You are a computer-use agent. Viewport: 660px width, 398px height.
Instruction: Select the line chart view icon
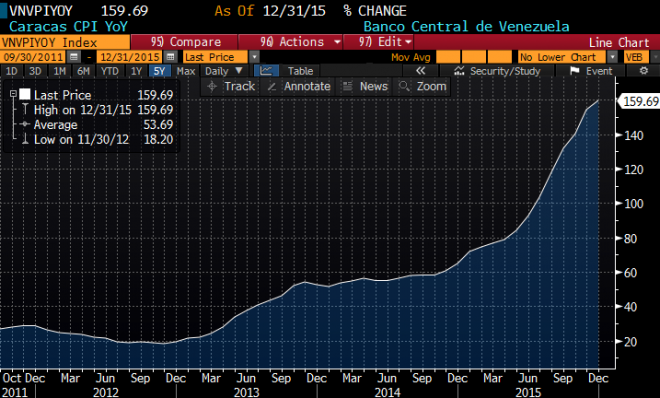[266, 71]
